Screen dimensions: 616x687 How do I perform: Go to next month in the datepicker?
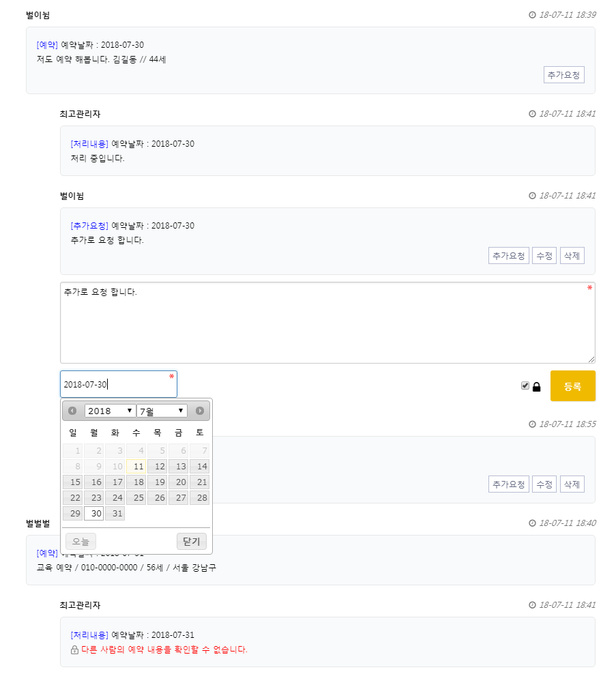(x=200, y=411)
